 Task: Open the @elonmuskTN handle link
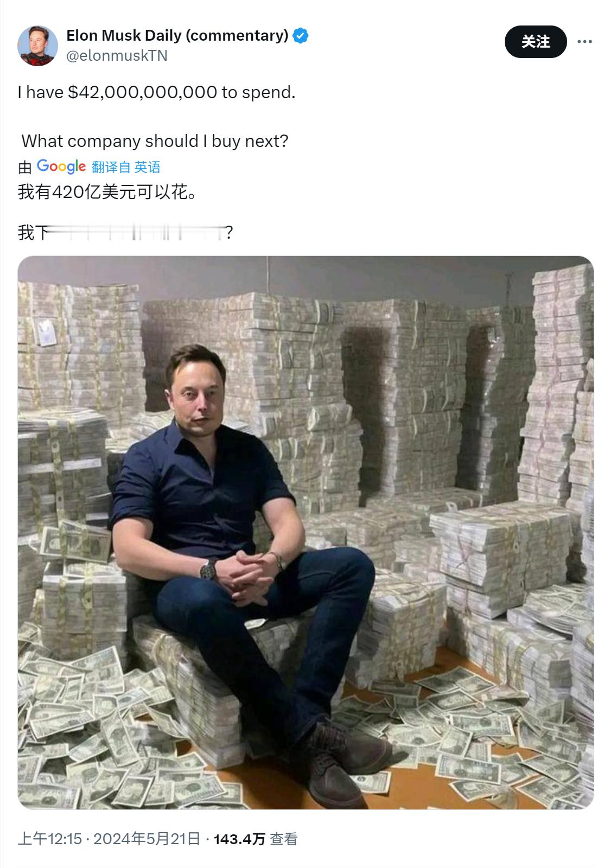pyautogui.click(x=117, y=55)
